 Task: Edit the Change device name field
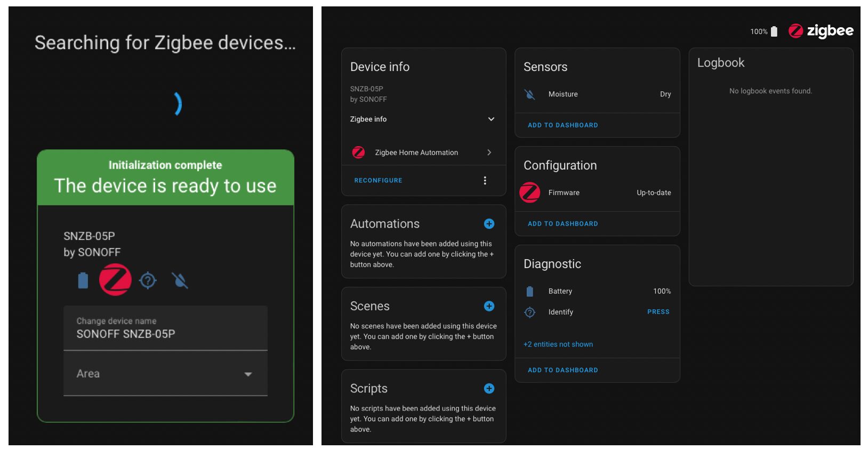click(x=165, y=328)
